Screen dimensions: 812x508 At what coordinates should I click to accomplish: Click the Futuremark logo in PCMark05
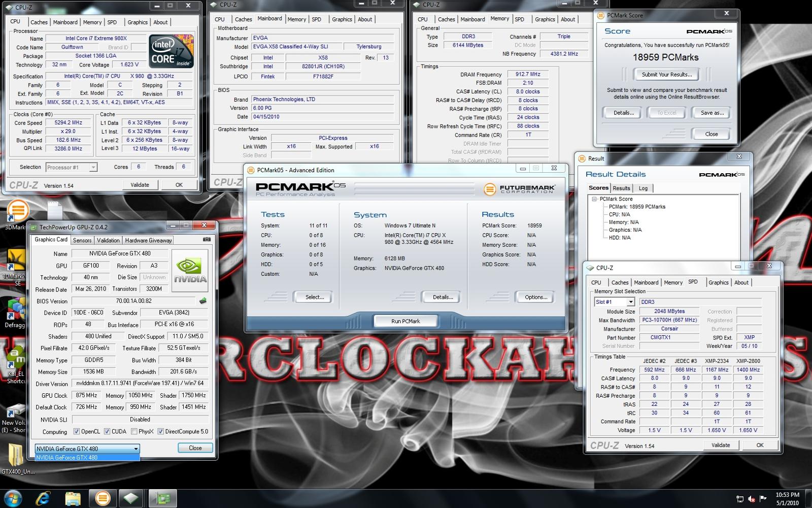pyautogui.click(x=520, y=189)
